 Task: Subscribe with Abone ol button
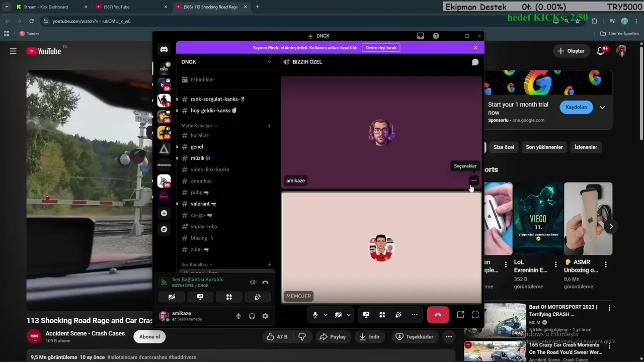pyautogui.click(x=150, y=337)
